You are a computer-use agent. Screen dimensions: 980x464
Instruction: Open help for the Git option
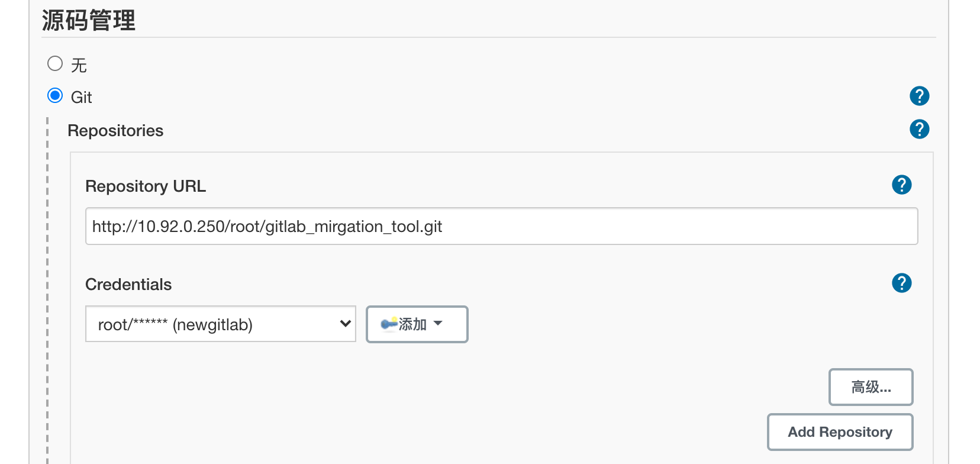(x=919, y=96)
